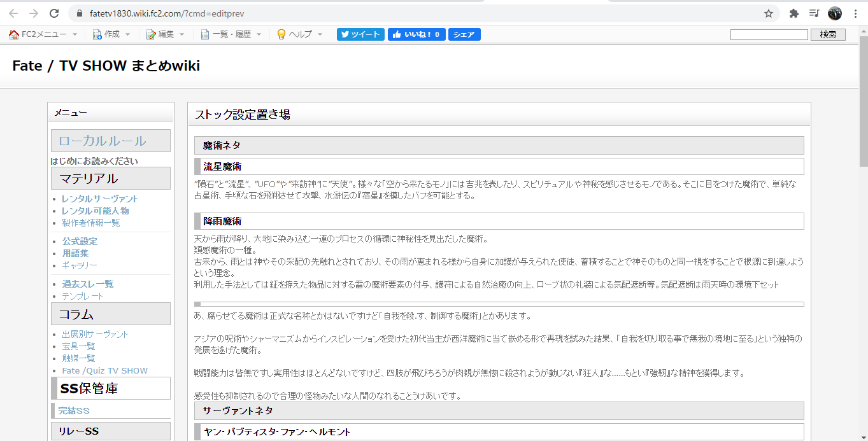The height and width of the screenshot is (441, 868).
Task: Open the Chrome profile avatar
Action: point(835,13)
